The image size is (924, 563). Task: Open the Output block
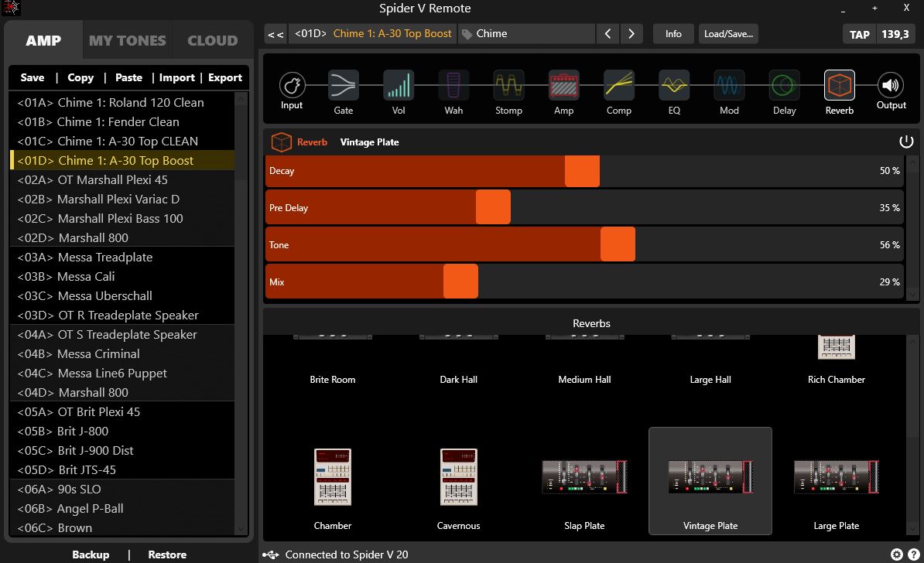pyautogui.click(x=891, y=86)
